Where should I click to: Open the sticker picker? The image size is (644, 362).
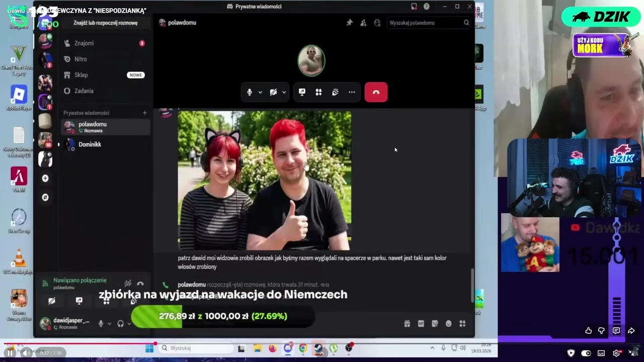coord(435,324)
